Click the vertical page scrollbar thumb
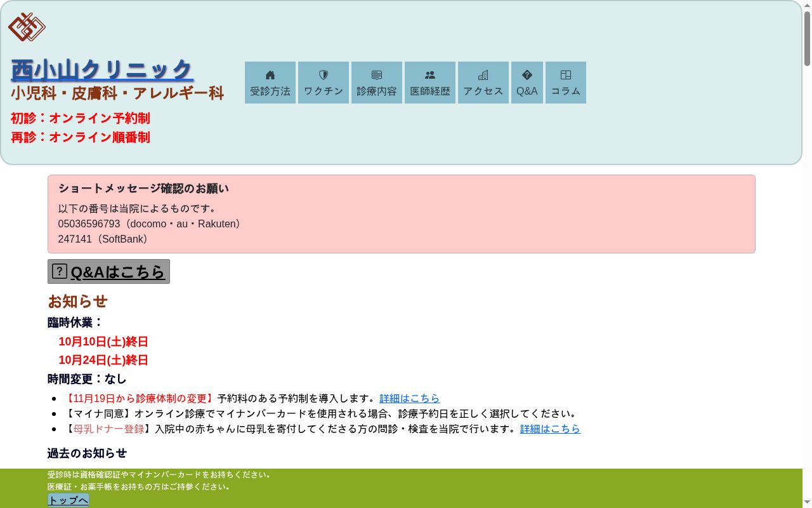 tap(807, 38)
